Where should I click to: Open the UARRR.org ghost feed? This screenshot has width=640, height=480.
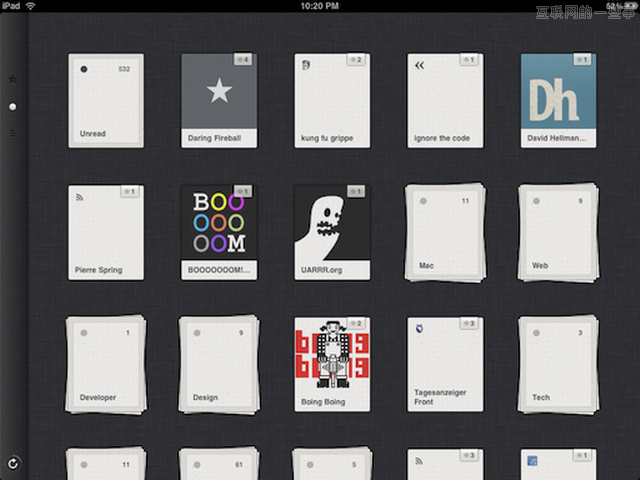pyautogui.click(x=332, y=232)
